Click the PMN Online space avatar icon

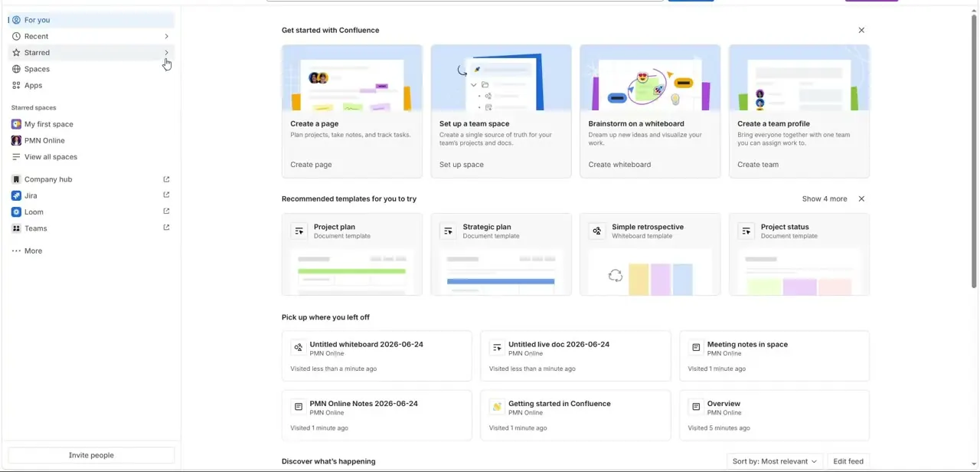pos(16,140)
